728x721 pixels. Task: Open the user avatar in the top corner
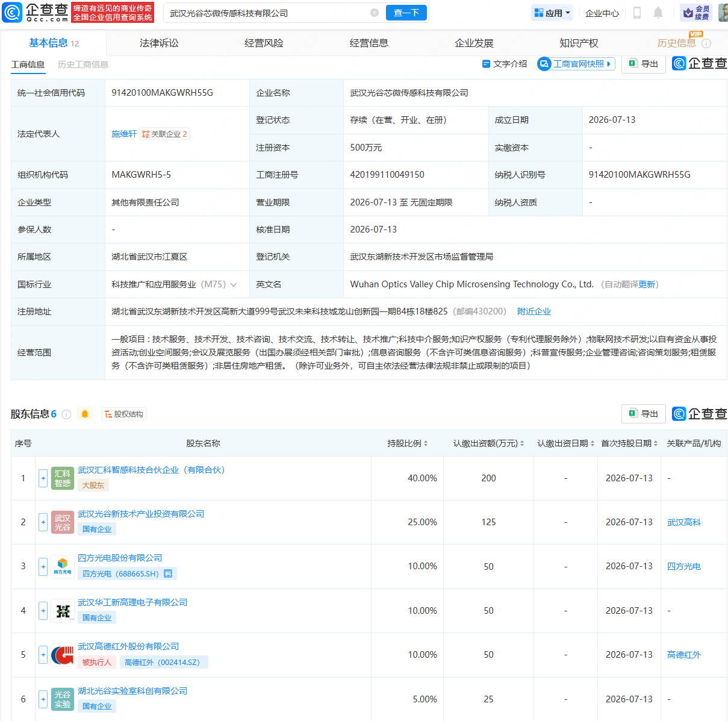point(723,13)
